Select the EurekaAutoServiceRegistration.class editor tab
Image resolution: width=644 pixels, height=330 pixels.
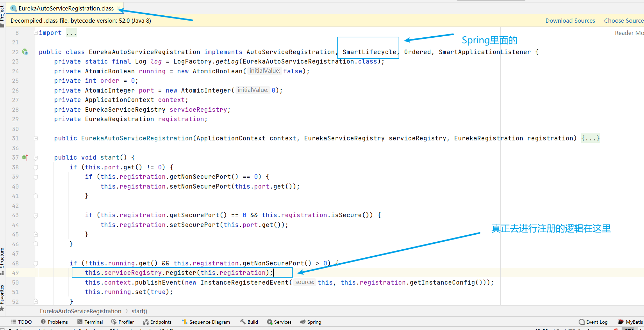(x=66, y=8)
